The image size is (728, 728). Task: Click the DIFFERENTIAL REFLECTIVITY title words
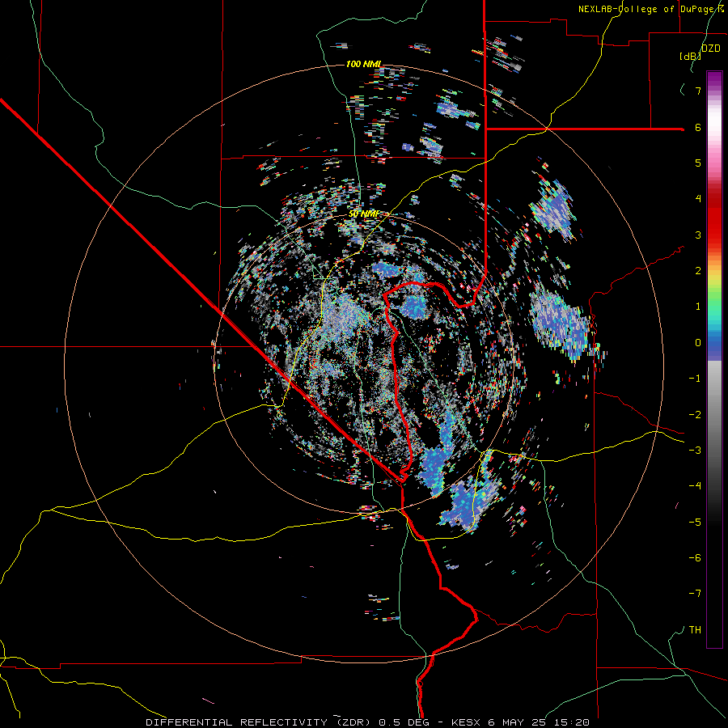pos(237,722)
